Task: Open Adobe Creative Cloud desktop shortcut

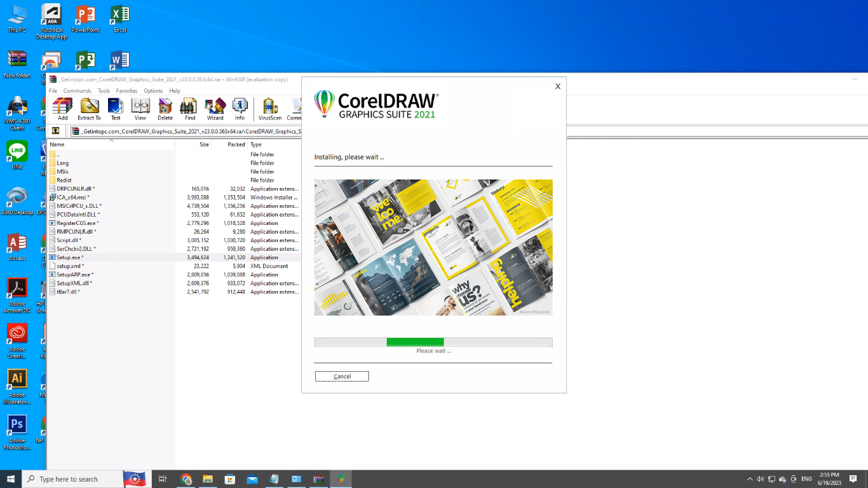Action: [17, 341]
